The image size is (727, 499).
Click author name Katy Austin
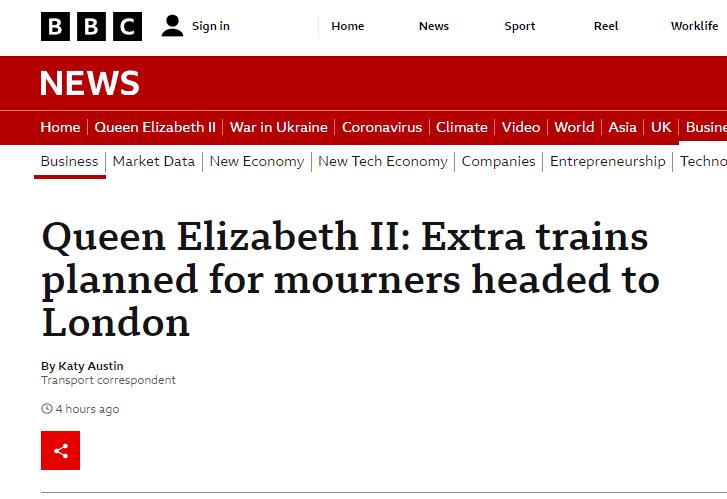pos(91,366)
